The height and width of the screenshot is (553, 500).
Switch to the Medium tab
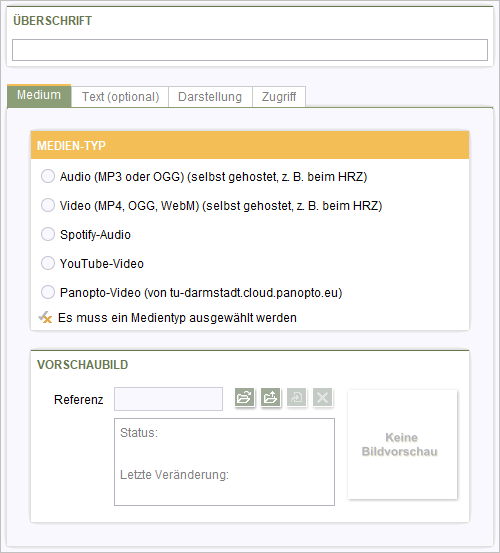39,96
